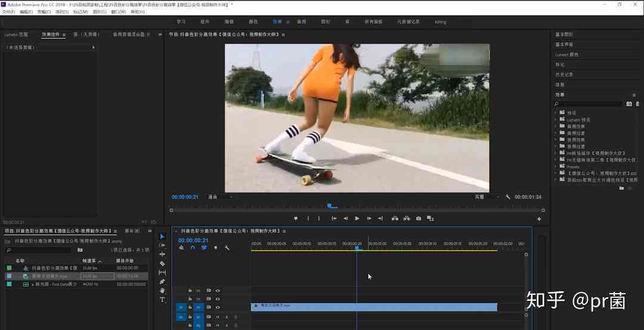Select the Pen tool
Screen dimensions: 644x330
tap(162, 282)
